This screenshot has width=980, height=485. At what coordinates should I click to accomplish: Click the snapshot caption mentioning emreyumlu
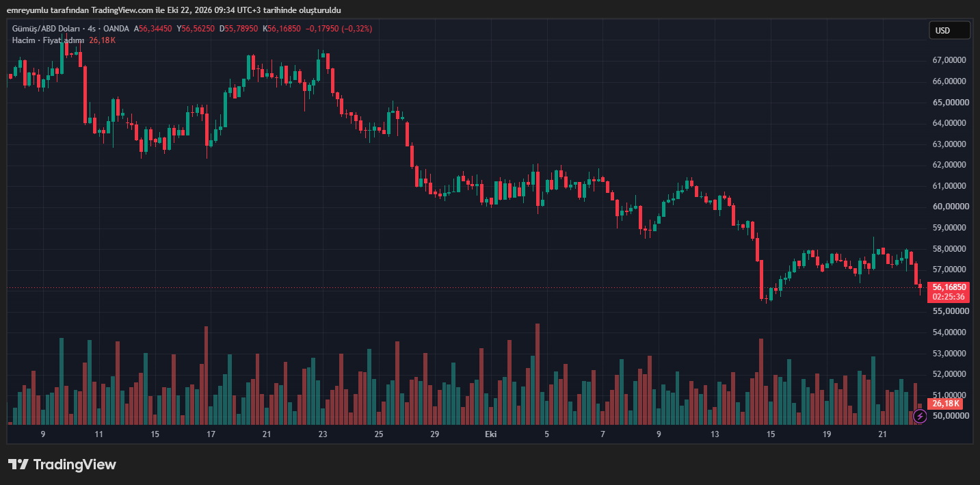(x=174, y=10)
